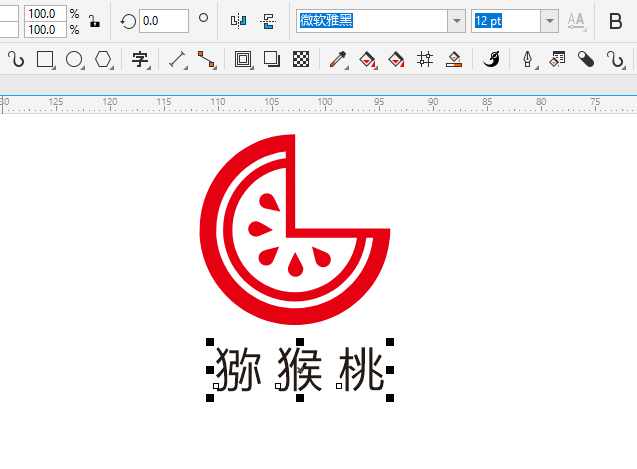Click the bottom-middle selection handle of the text
This screenshot has height=469, width=637.
(x=300, y=397)
